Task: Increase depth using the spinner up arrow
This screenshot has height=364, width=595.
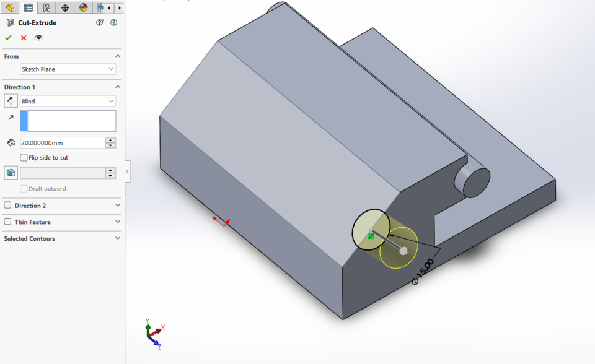Action: pyautogui.click(x=110, y=139)
